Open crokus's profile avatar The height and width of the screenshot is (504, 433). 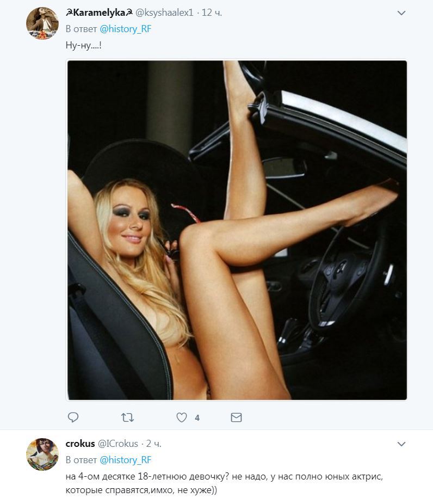pos(42,454)
